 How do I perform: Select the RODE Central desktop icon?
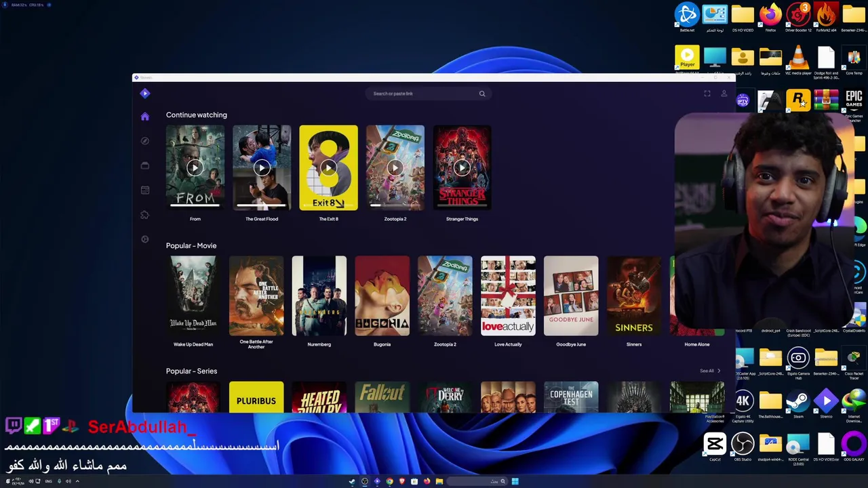[x=798, y=449]
